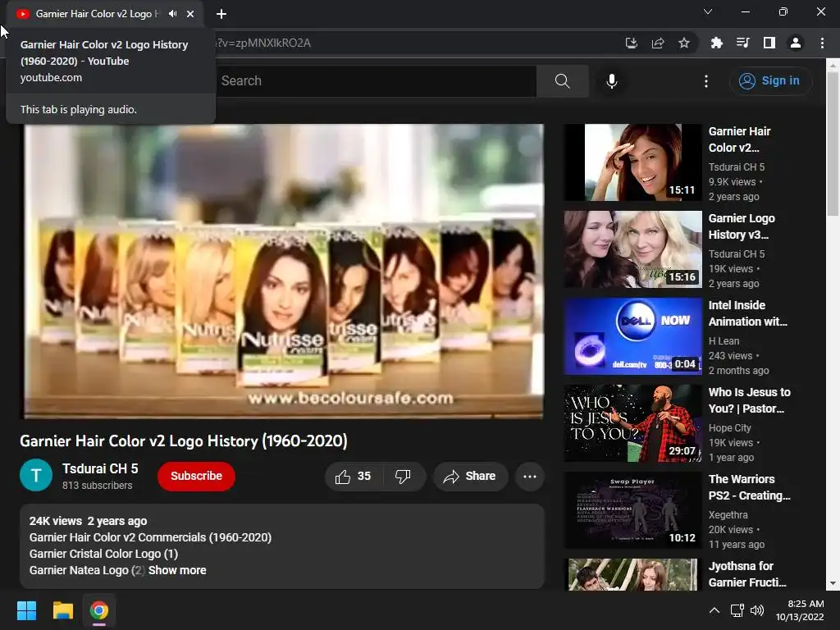
Task: Show hidden tray icons chevron
Action: pos(714,610)
